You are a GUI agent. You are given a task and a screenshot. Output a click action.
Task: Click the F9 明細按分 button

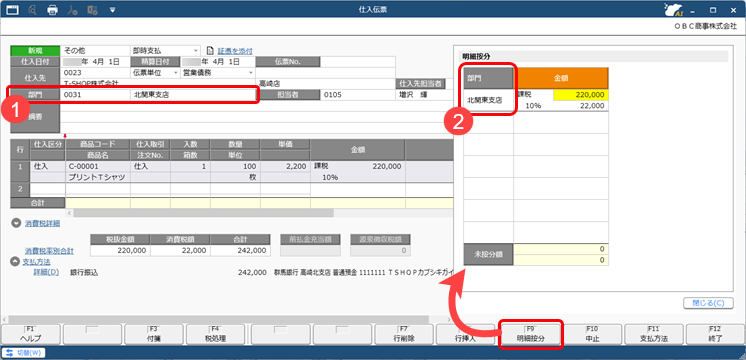[x=530, y=334]
